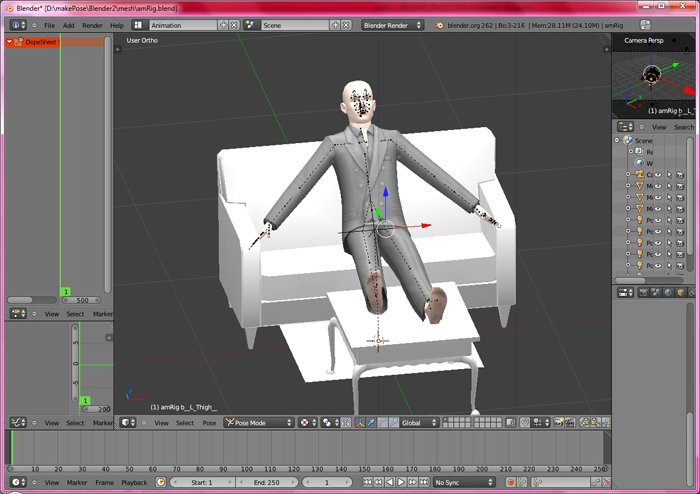This screenshot has height=494, width=700.
Task: Click the Pose menu in 3D viewport header
Action: (x=210, y=423)
